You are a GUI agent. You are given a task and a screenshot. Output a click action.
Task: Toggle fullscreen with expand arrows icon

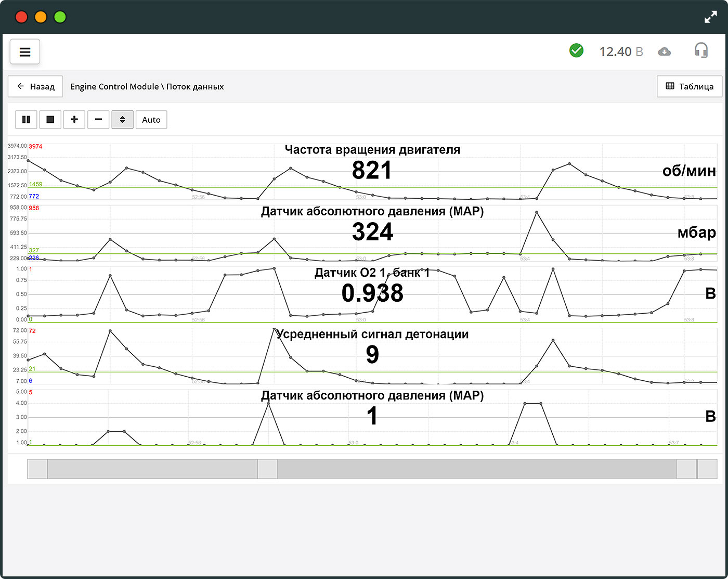click(x=710, y=17)
